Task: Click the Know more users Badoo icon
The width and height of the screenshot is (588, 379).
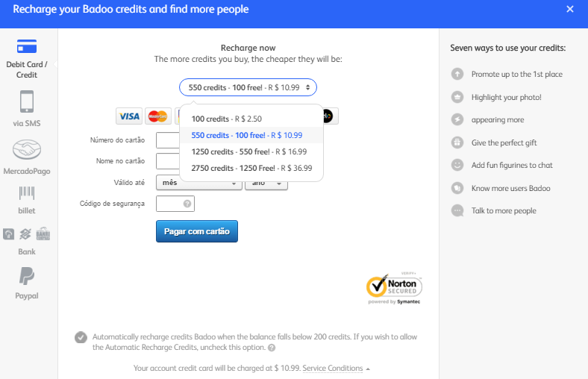Action: pos(457,188)
